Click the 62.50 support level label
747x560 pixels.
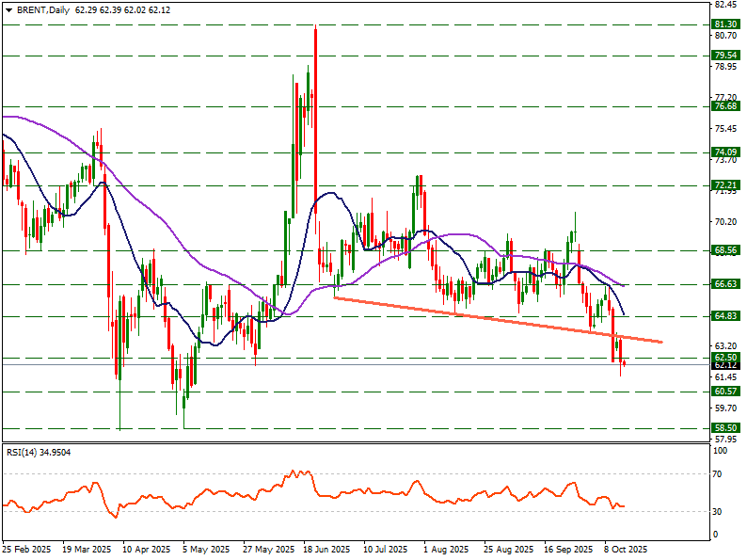tap(724, 358)
